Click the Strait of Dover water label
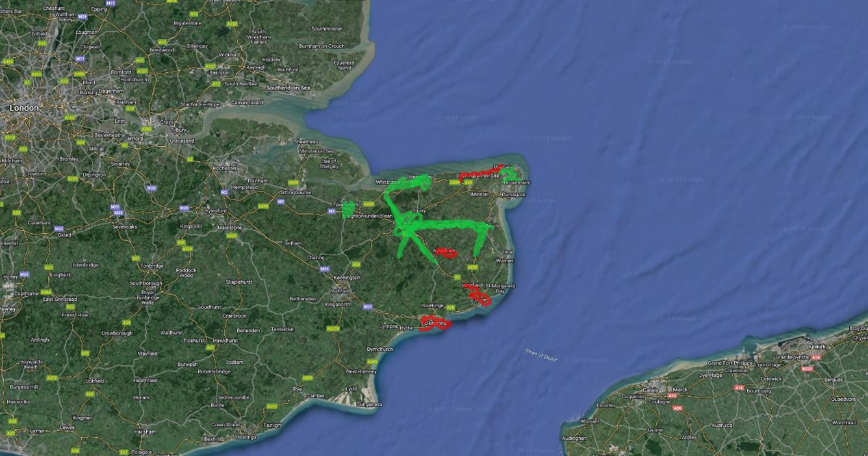 pos(542,354)
